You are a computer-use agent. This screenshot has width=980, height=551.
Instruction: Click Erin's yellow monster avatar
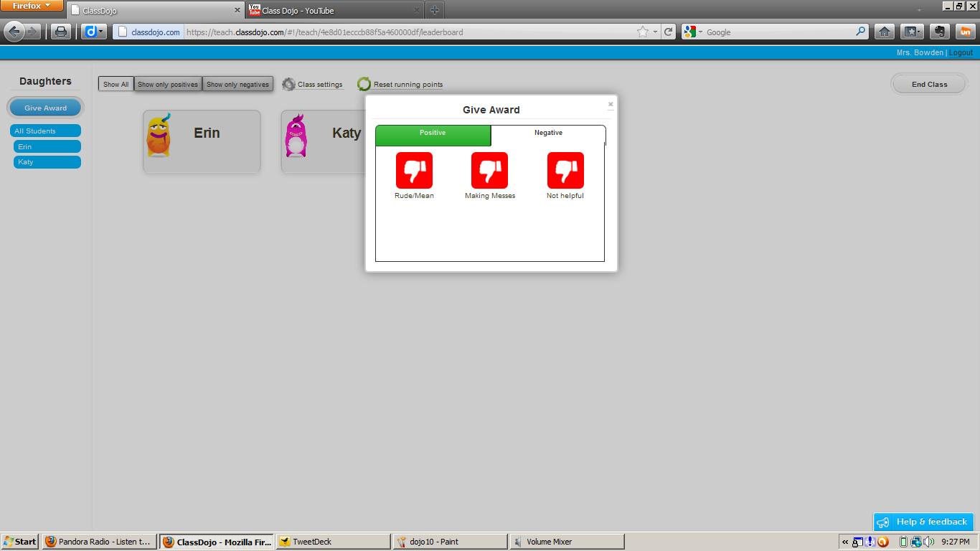159,135
